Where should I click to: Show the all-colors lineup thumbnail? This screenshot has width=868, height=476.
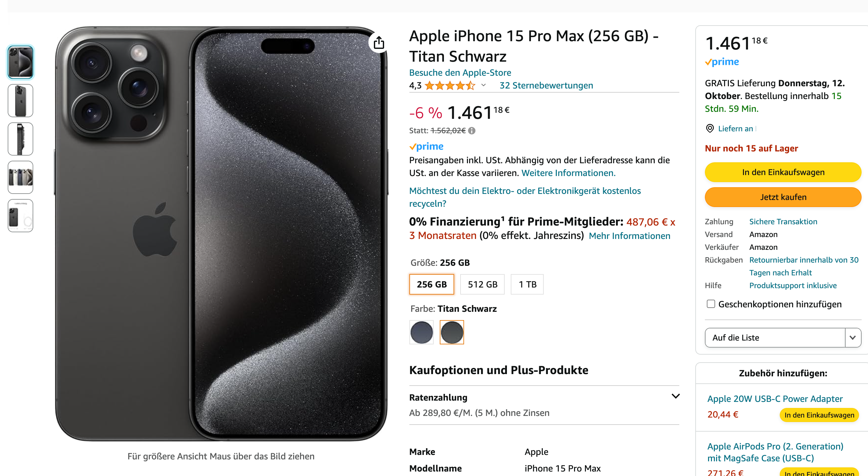[x=20, y=177]
